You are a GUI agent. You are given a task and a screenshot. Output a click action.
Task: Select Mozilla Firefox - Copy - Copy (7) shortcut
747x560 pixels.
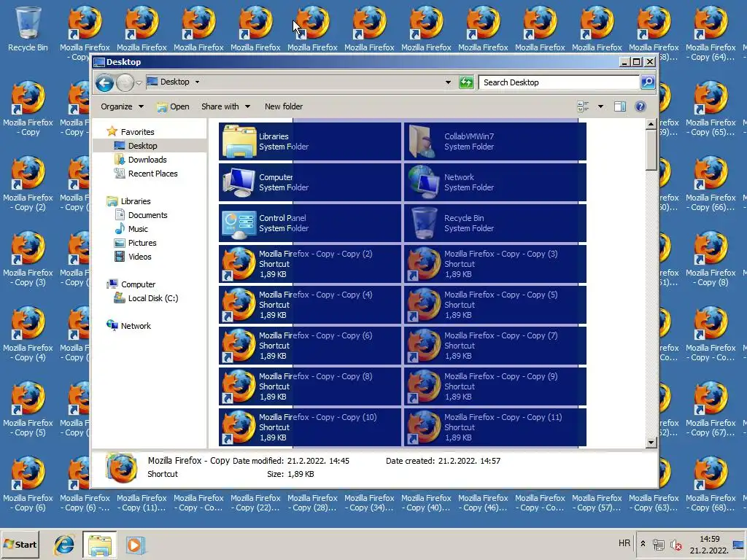(x=495, y=346)
